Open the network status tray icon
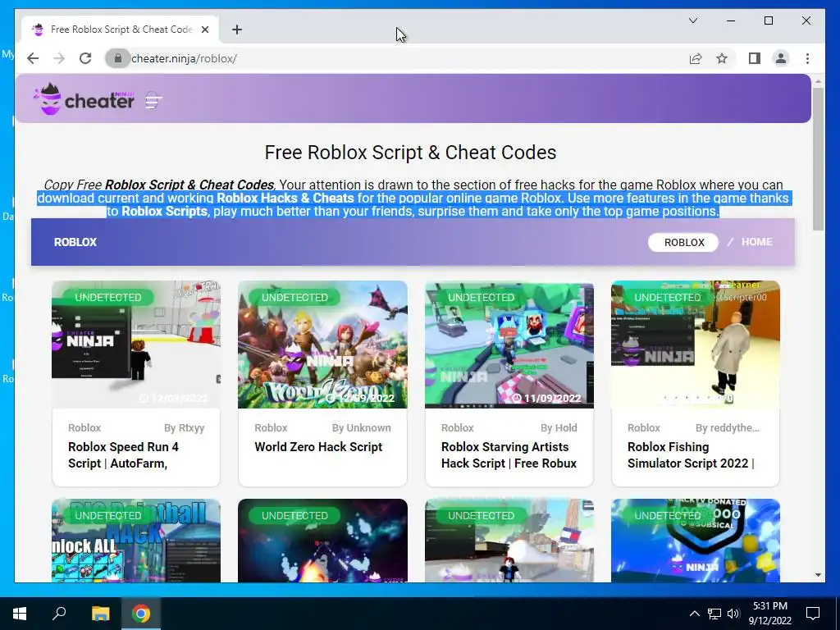The width and height of the screenshot is (840, 630). [x=714, y=614]
